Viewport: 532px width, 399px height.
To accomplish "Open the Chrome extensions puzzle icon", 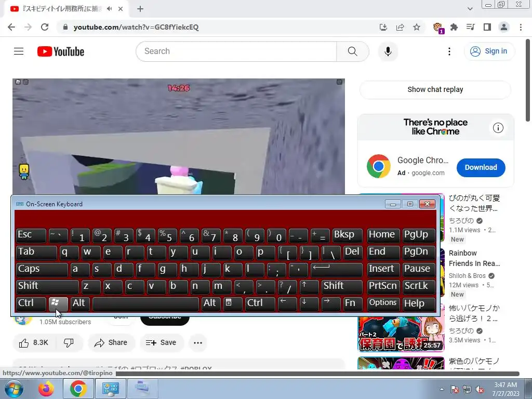I will (x=454, y=27).
